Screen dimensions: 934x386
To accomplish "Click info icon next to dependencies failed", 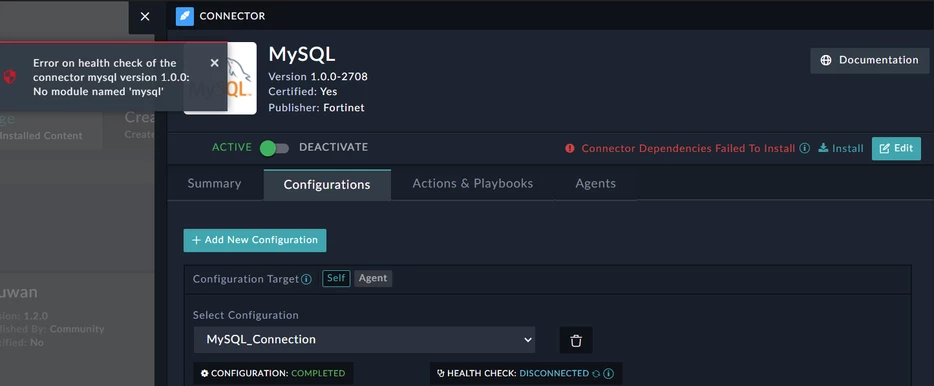I will point(804,148).
